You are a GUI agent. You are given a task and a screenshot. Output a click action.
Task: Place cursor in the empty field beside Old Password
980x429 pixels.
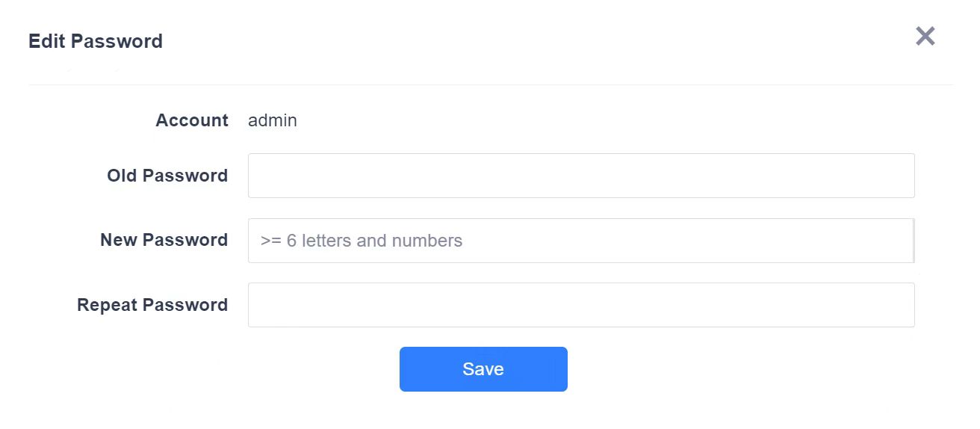tap(580, 176)
